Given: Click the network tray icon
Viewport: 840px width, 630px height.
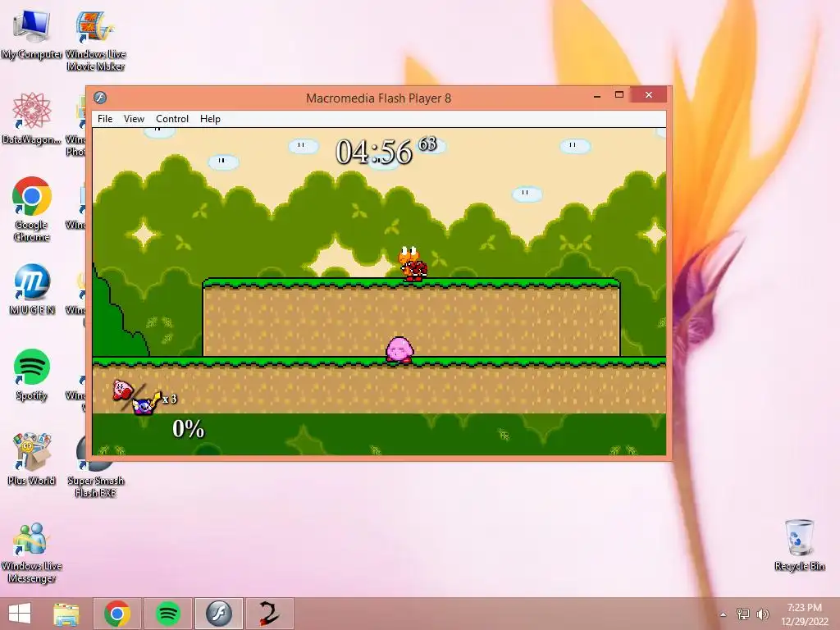Looking at the screenshot, I should 743,614.
